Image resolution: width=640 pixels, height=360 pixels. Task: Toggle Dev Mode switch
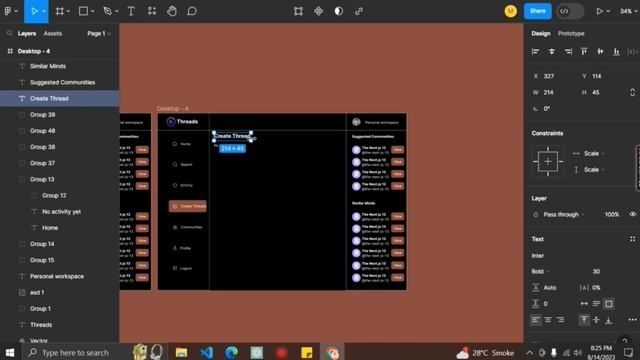tap(570, 11)
